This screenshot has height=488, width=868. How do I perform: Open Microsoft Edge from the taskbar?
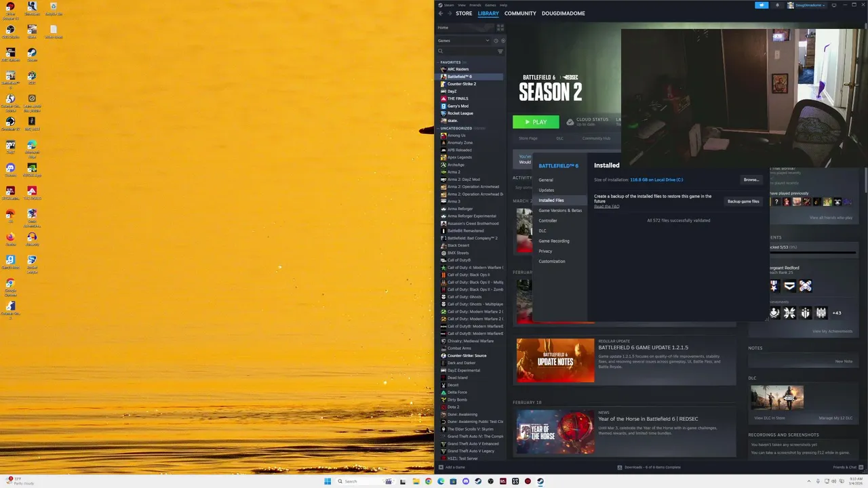point(441,481)
